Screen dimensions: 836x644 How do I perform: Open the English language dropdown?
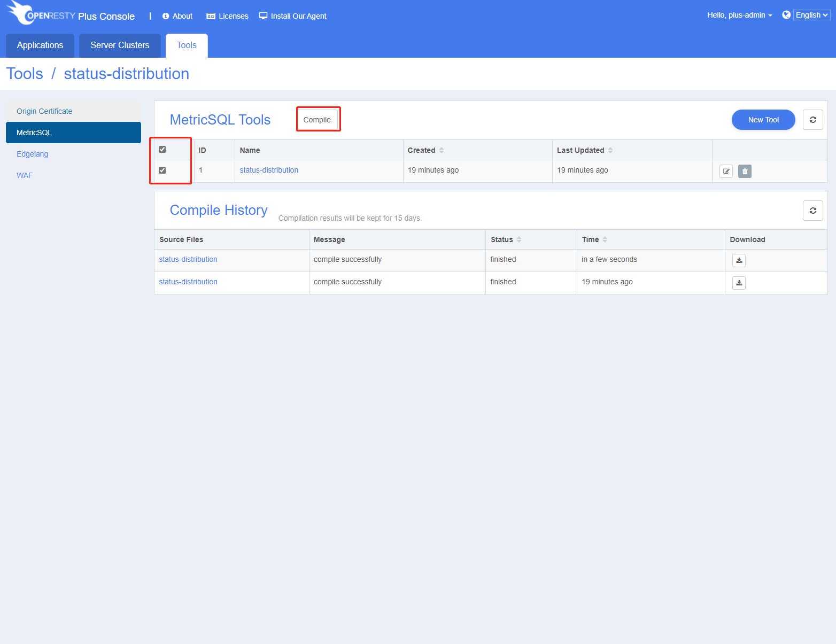[x=811, y=15]
